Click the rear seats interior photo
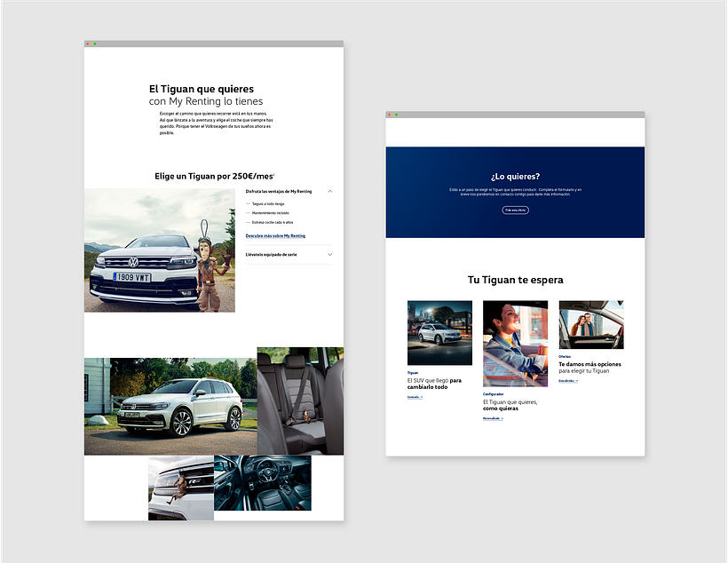This screenshot has height=563, width=728. (x=300, y=400)
